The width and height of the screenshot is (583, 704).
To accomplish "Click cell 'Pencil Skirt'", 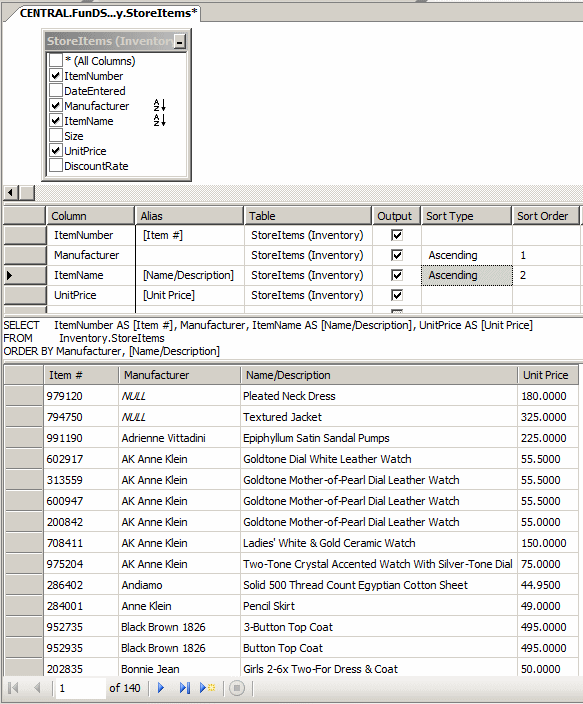I will click(379, 606).
